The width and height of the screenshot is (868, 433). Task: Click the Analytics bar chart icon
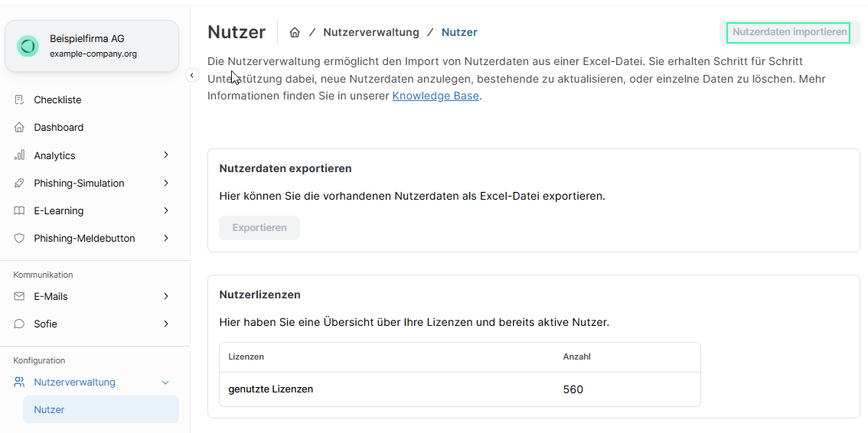tap(19, 155)
